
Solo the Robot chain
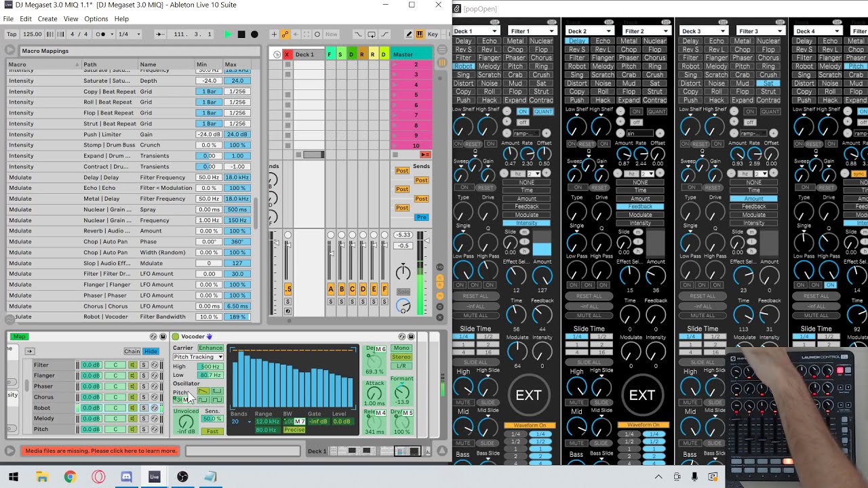pyautogui.click(x=144, y=408)
